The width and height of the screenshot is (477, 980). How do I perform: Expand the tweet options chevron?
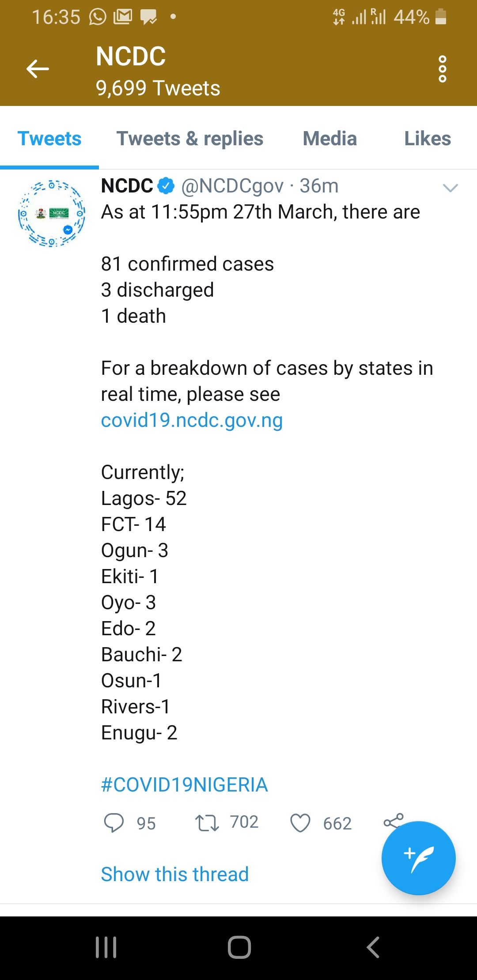[450, 188]
